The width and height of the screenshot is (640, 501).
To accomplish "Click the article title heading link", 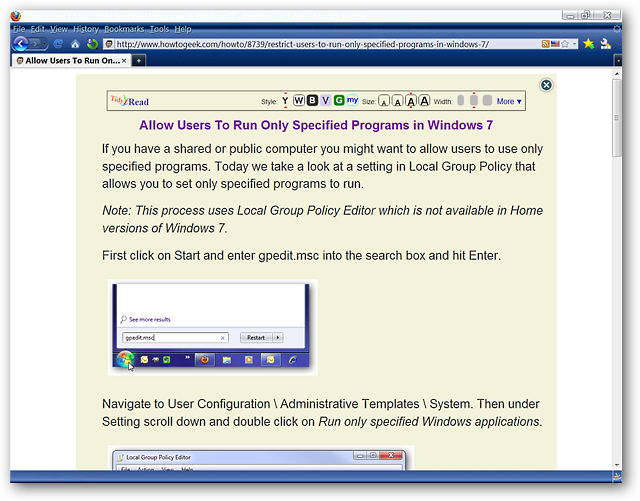I will click(316, 125).
